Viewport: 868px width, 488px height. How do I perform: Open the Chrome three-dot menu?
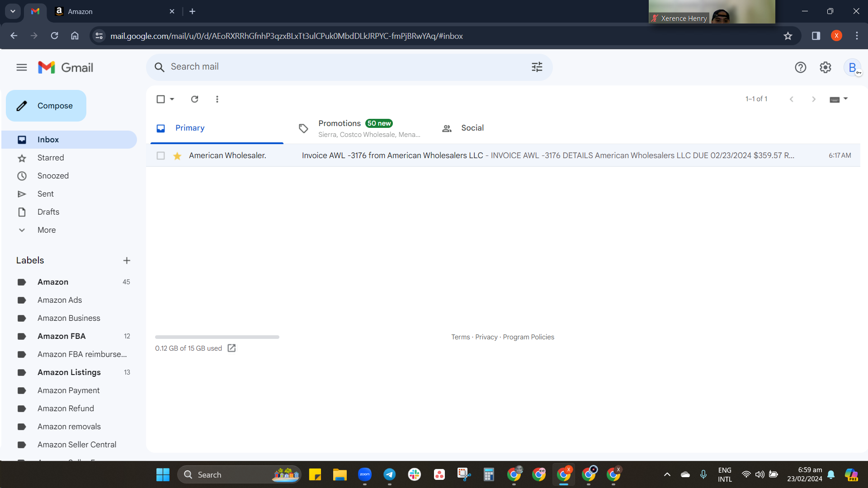857,36
